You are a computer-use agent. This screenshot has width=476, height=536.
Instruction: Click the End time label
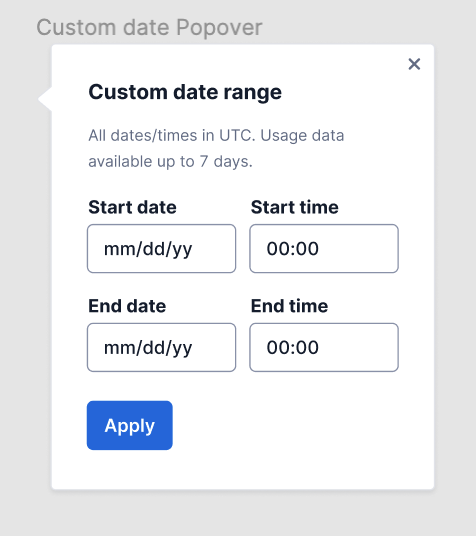point(289,306)
